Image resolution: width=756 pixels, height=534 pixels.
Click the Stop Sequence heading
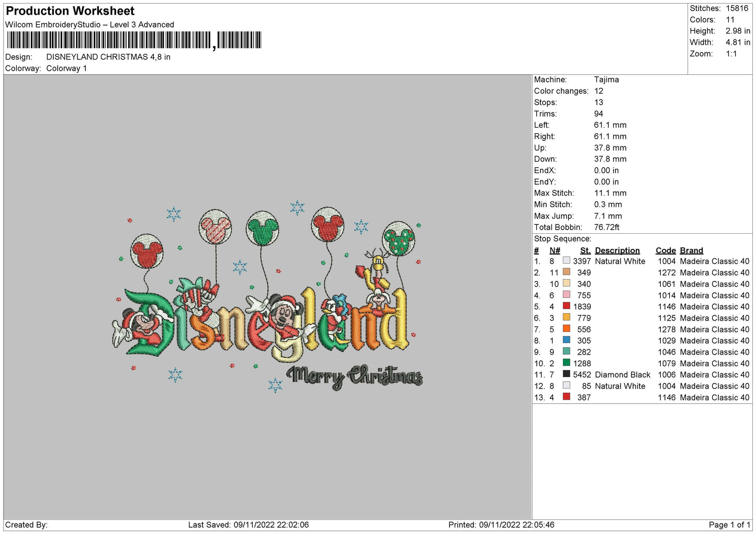click(562, 238)
